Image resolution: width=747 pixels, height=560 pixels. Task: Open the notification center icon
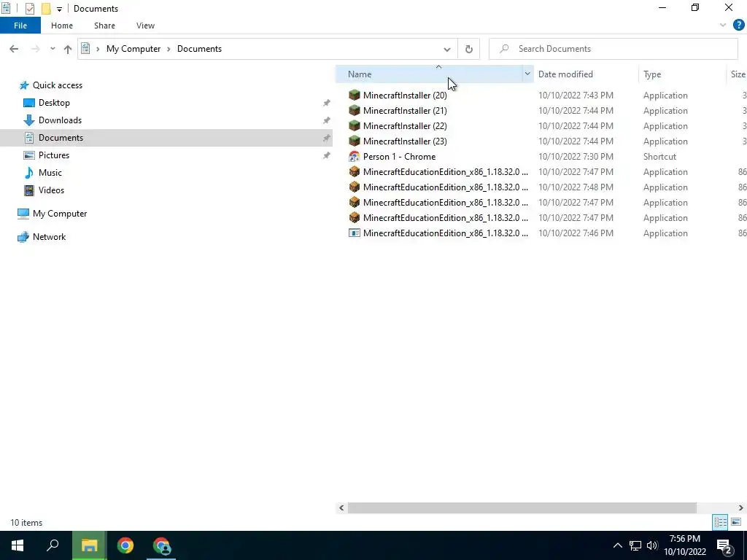point(724,545)
